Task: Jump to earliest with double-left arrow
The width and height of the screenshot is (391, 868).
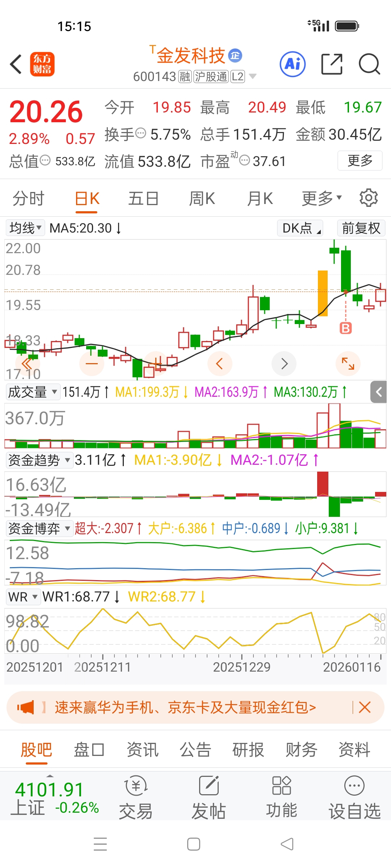Action: point(27,363)
